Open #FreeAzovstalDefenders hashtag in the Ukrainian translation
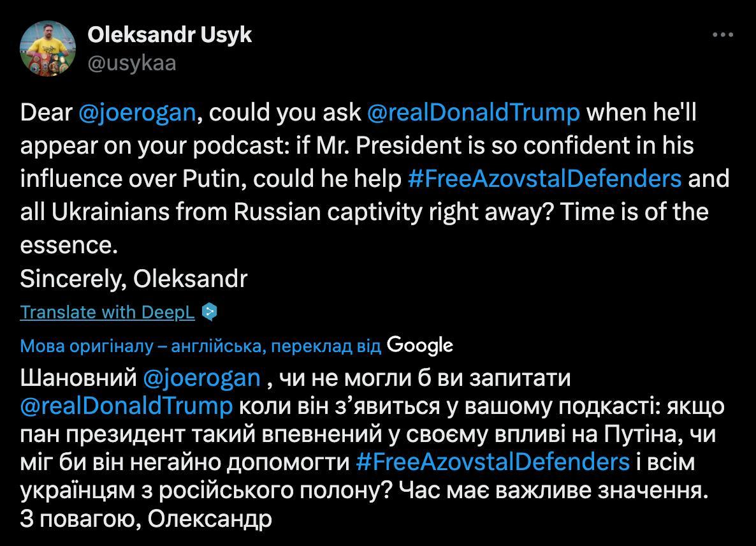Viewport: 756px width, 546px height. (x=493, y=462)
